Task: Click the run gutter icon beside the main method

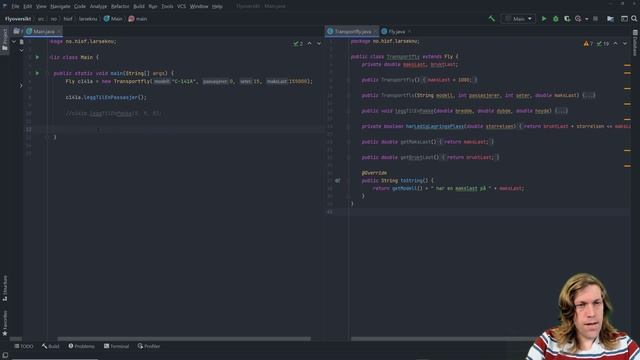Action: [x=37, y=73]
